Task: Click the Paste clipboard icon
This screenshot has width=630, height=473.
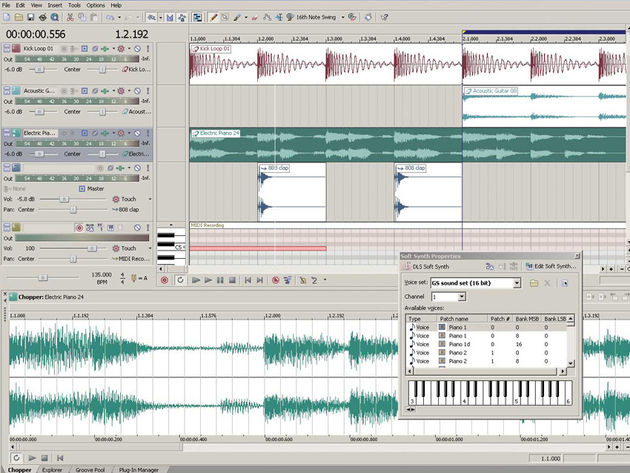Action: click(94, 17)
